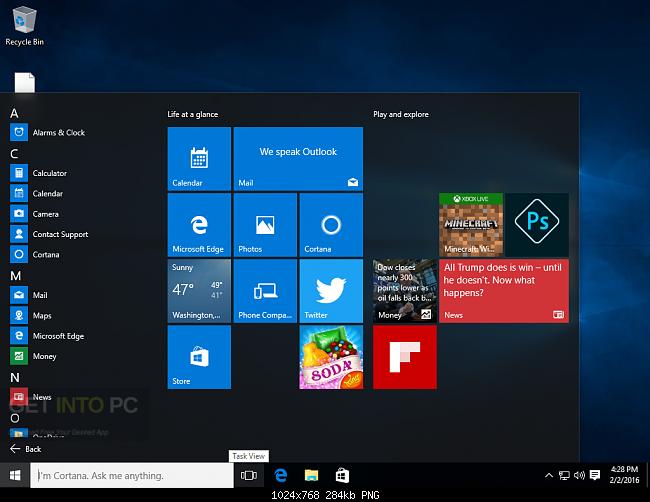This screenshot has height=502, width=650.
Task: Click letter C group header
Action: pyautogui.click(x=14, y=154)
